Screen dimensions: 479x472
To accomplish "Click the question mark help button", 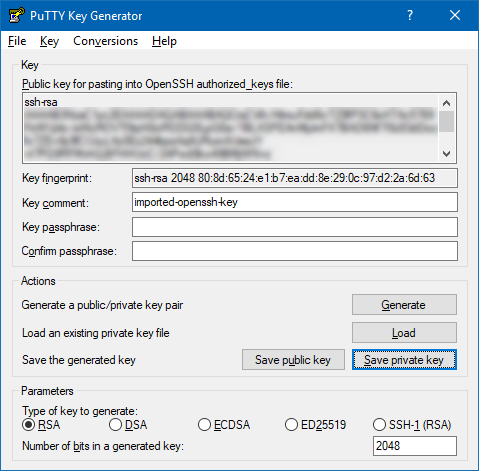I will tap(410, 15).
